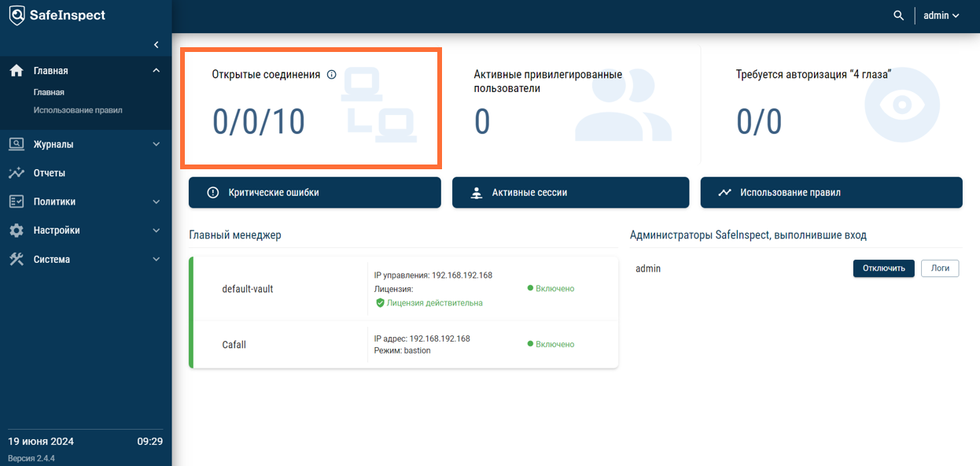Expand the Журналы section chevron
This screenshot has height=466, width=980.
coord(156,144)
